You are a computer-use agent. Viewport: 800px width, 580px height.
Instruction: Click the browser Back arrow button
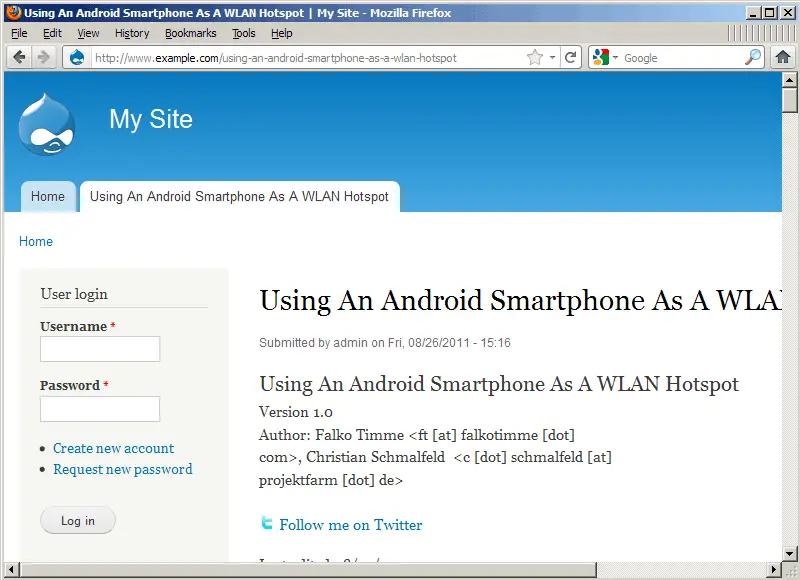(x=20, y=57)
